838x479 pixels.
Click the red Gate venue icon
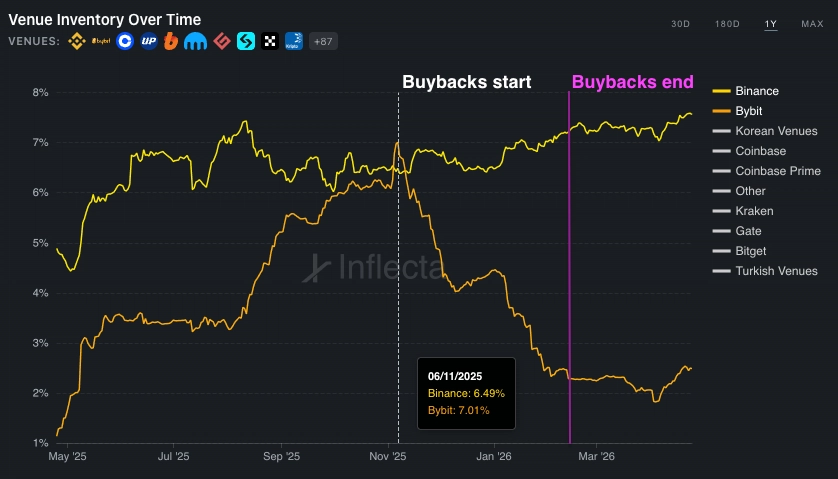(x=221, y=41)
